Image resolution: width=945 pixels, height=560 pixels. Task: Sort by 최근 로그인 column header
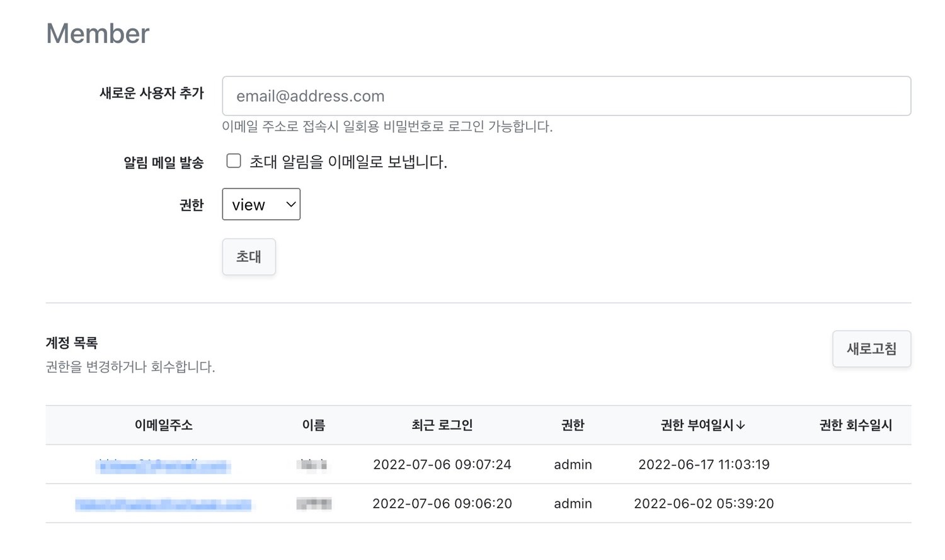coord(442,425)
